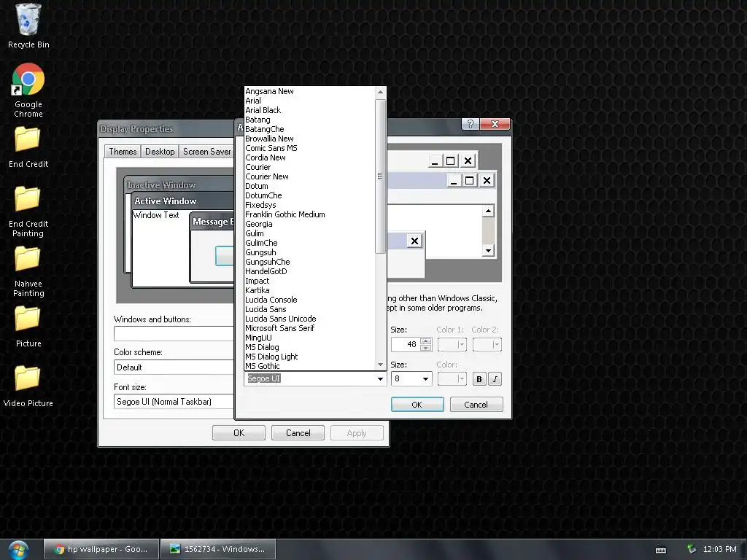
Task: Click the font list scrollbar down arrow
Action: click(380, 365)
